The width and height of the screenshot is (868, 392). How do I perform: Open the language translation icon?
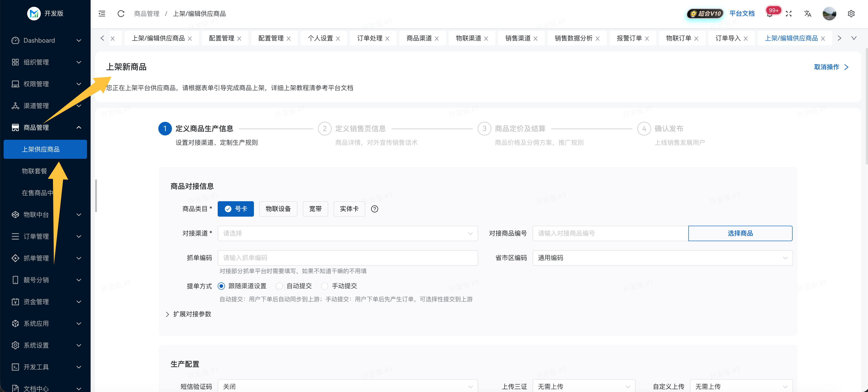pos(807,14)
